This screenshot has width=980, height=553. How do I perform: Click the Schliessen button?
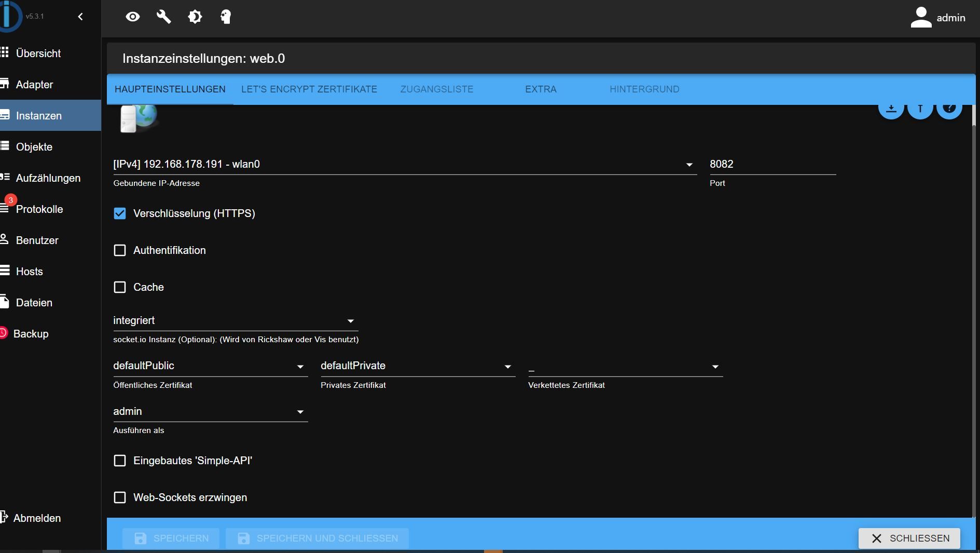click(x=909, y=538)
